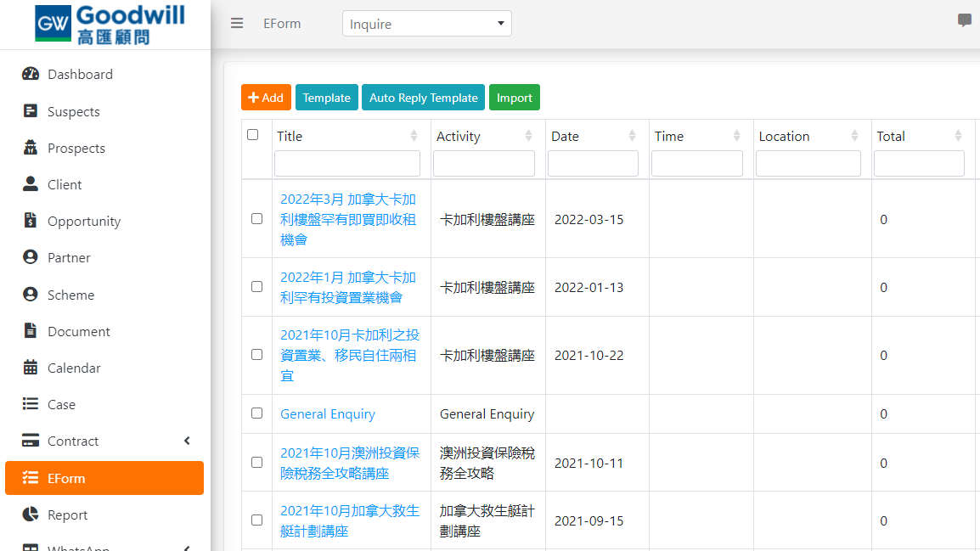The width and height of the screenshot is (980, 551).
Task: Click the chat bubble icon at top right
Action: tap(965, 20)
